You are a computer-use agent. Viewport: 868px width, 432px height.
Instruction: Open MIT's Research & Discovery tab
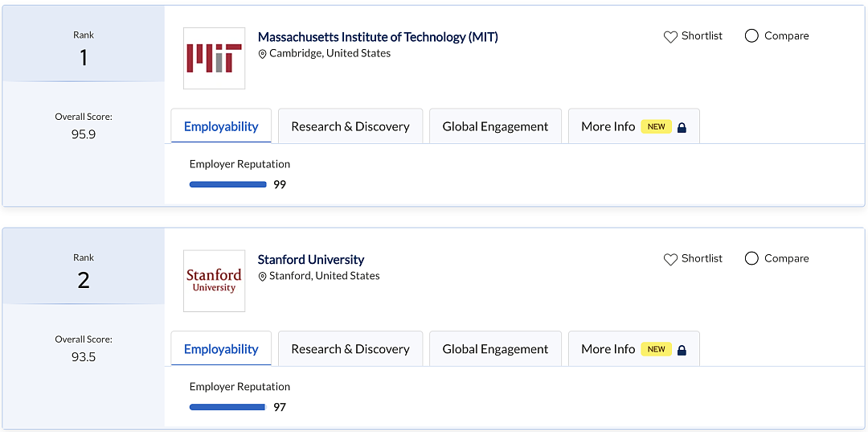(350, 126)
